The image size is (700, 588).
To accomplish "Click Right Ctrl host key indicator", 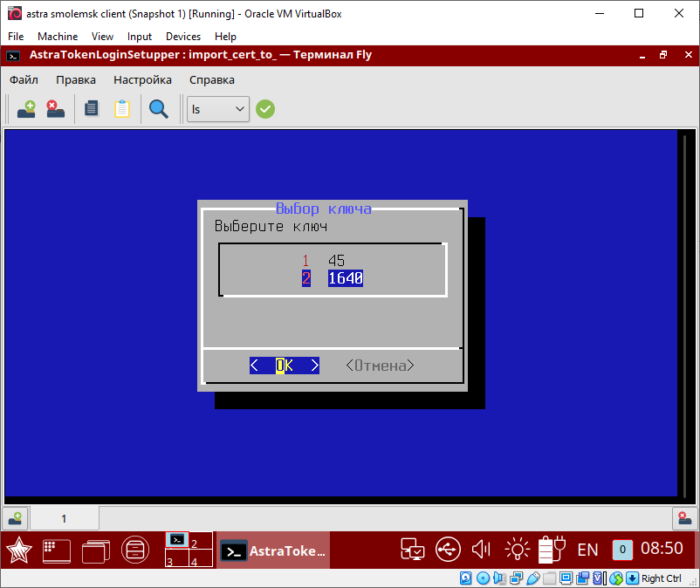I will tap(661, 578).
